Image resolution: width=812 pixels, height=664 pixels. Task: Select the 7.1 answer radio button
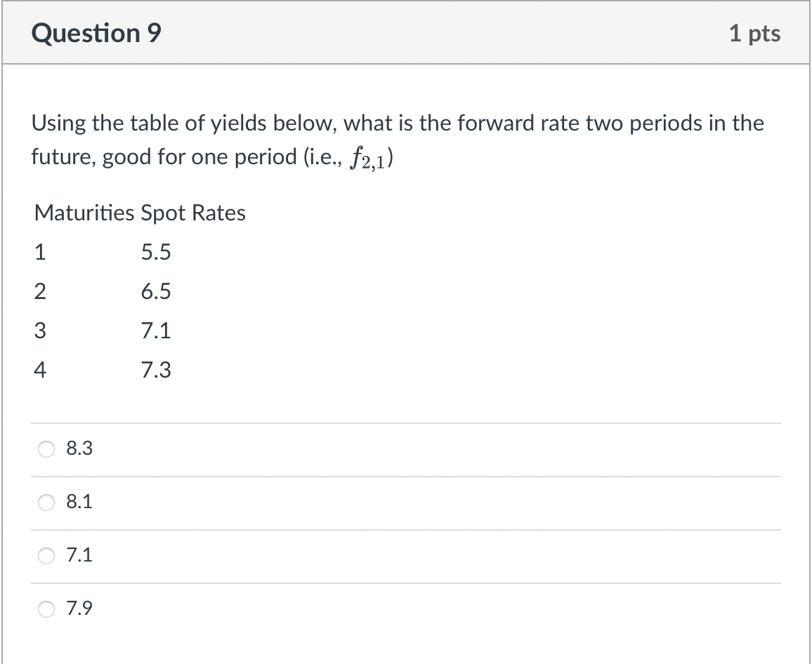(46, 555)
